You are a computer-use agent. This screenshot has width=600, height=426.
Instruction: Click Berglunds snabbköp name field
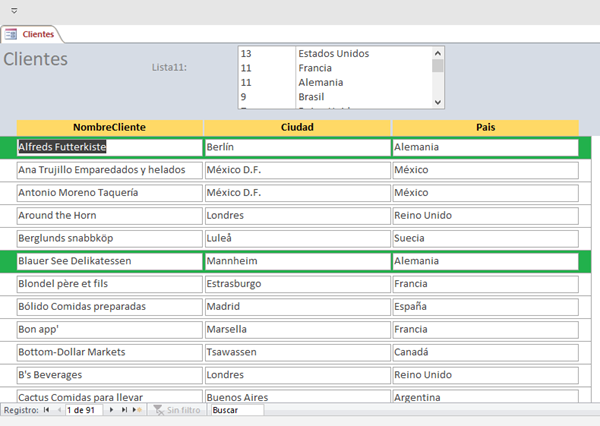[x=109, y=238]
